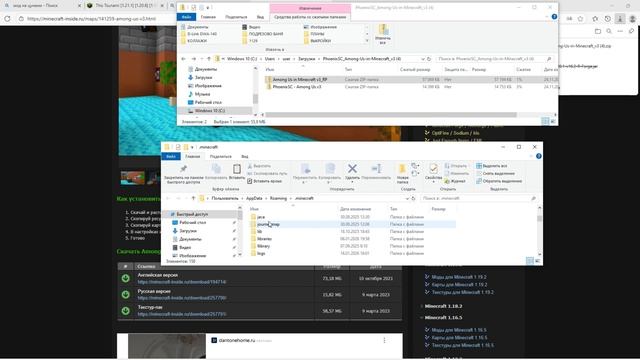Viewport: 640px width, 360px height.
Task: Click the details view icon in .minecraft status bar
Action: [x=530, y=261]
